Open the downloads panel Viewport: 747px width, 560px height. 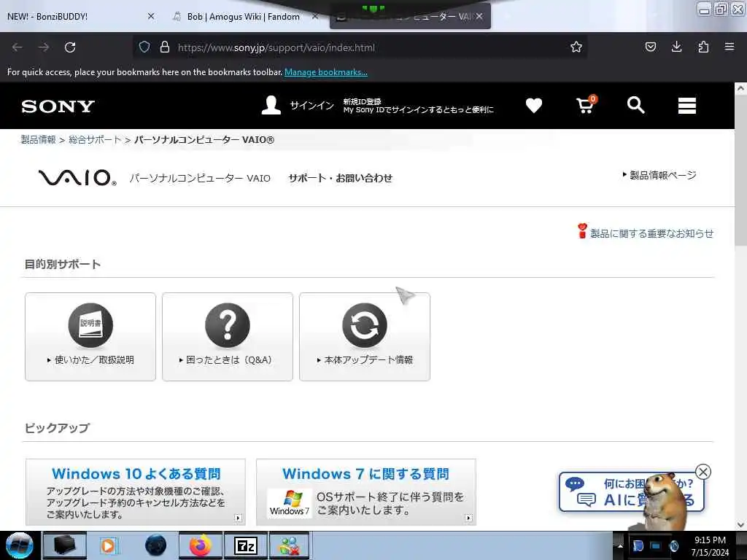(676, 47)
